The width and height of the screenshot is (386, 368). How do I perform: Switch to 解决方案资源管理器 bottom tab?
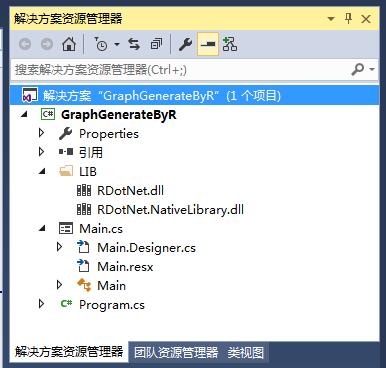(69, 352)
